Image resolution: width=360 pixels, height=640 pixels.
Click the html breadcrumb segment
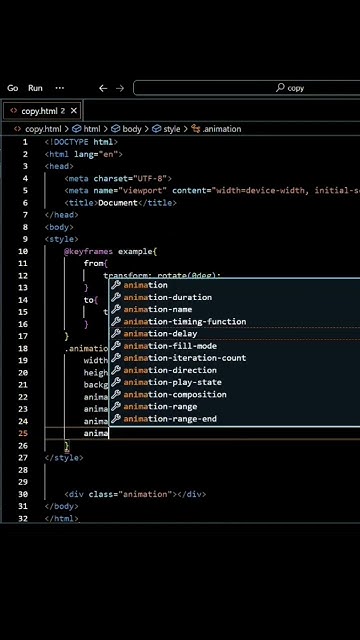(x=91, y=129)
